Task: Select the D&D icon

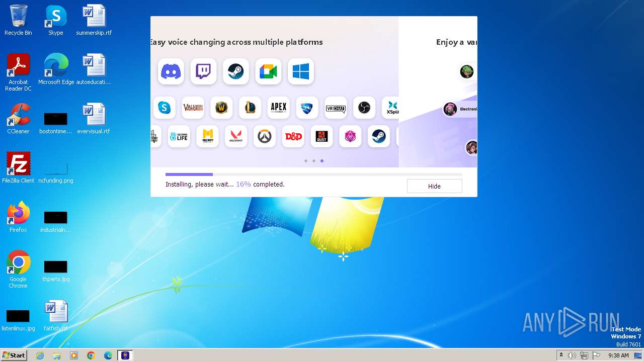Action: click(293, 136)
